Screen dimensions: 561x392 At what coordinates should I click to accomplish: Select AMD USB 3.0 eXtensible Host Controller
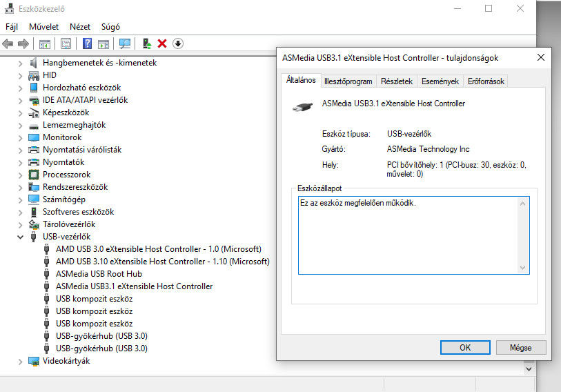[x=159, y=249]
